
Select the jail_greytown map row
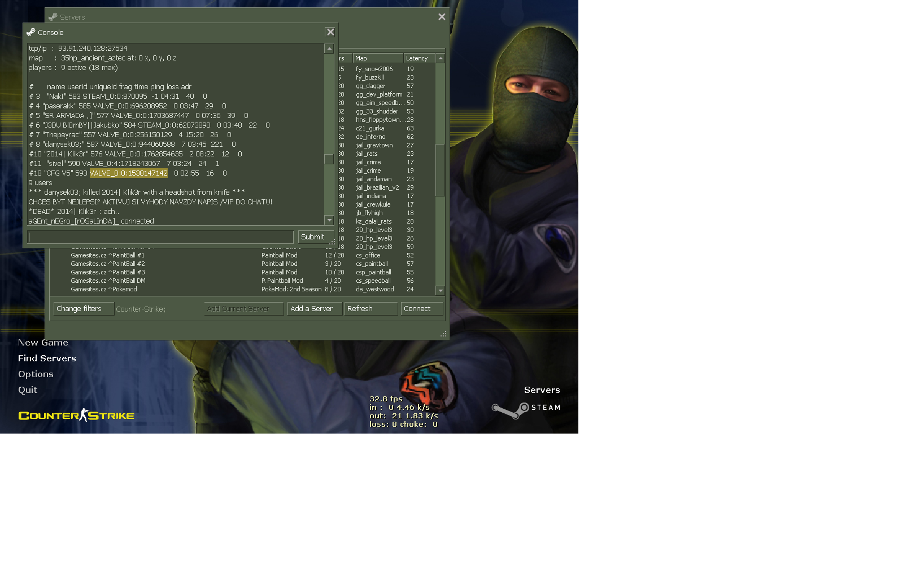pos(386,145)
